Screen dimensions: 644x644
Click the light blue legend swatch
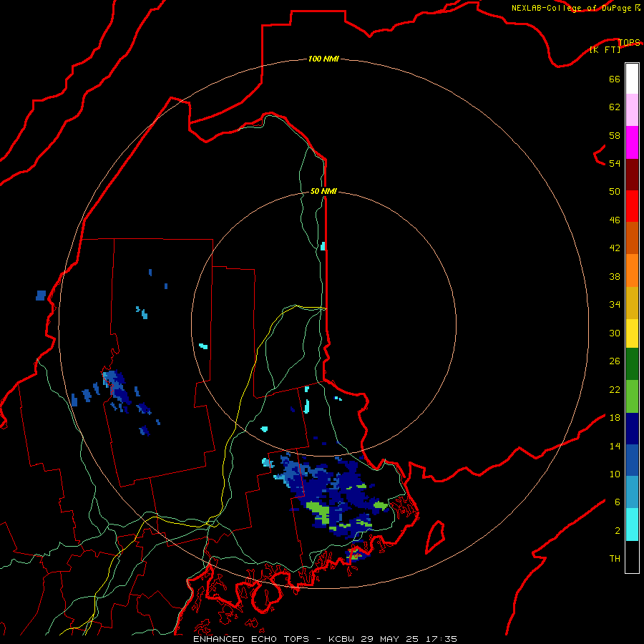(632, 492)
